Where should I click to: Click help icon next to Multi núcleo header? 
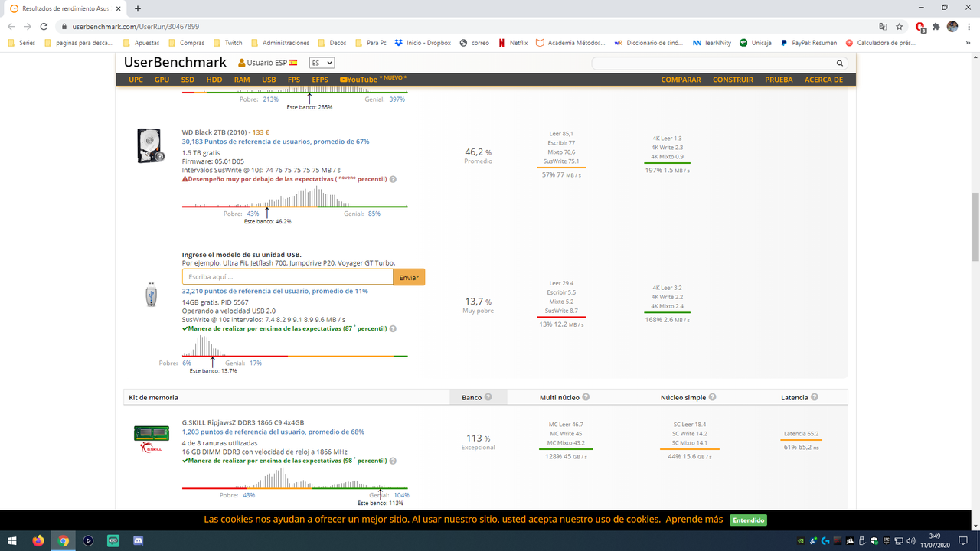coord(586,397)
